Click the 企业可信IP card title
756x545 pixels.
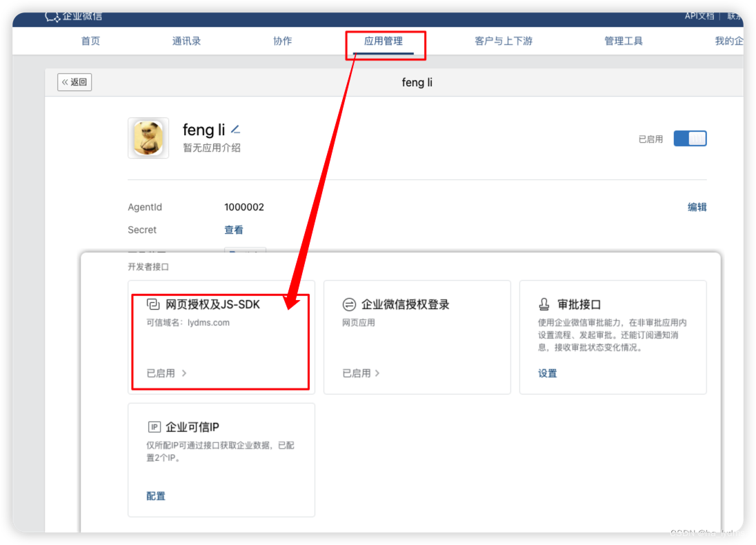click(x=192, y=427)
